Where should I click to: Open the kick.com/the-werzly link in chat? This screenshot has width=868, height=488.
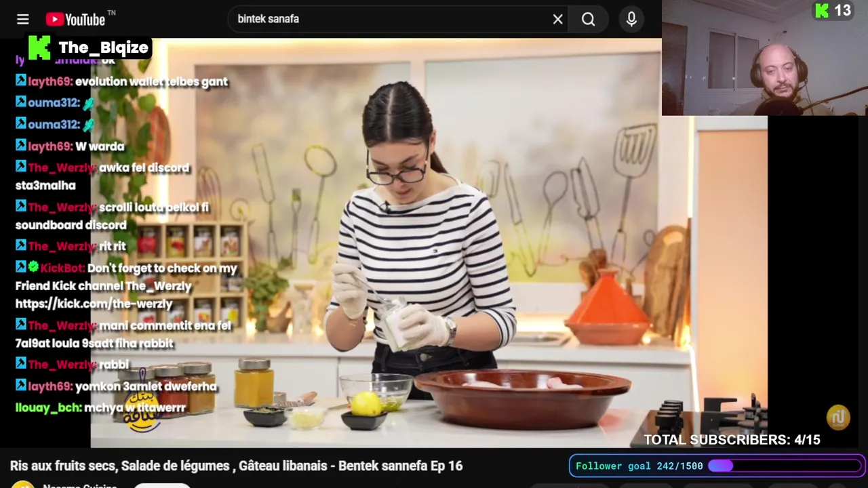[x=94, y=304]
